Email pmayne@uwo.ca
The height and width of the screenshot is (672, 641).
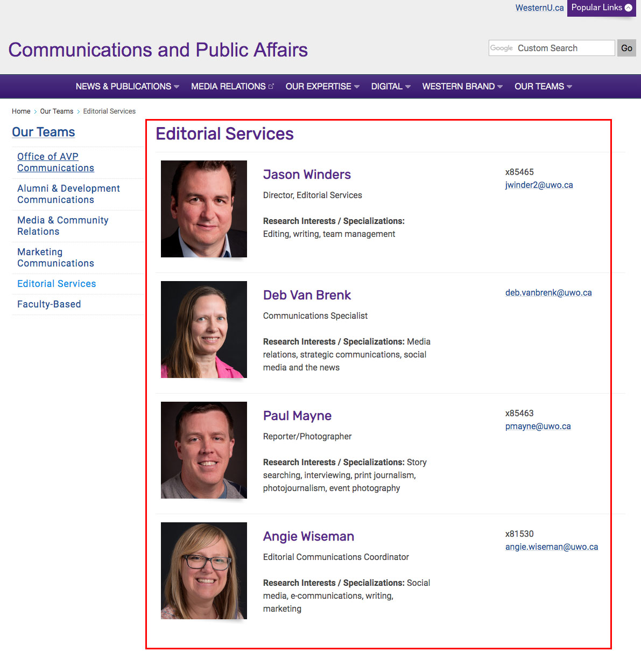[538, 426]
